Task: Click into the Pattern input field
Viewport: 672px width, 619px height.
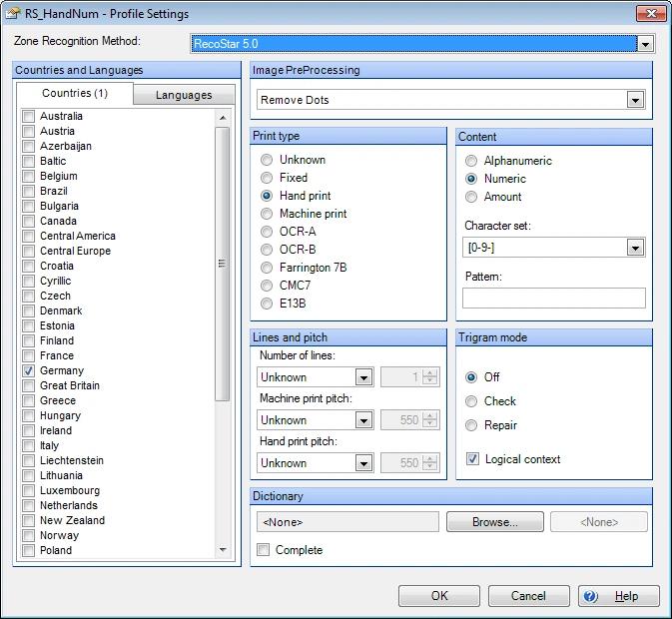Action: 553,298
